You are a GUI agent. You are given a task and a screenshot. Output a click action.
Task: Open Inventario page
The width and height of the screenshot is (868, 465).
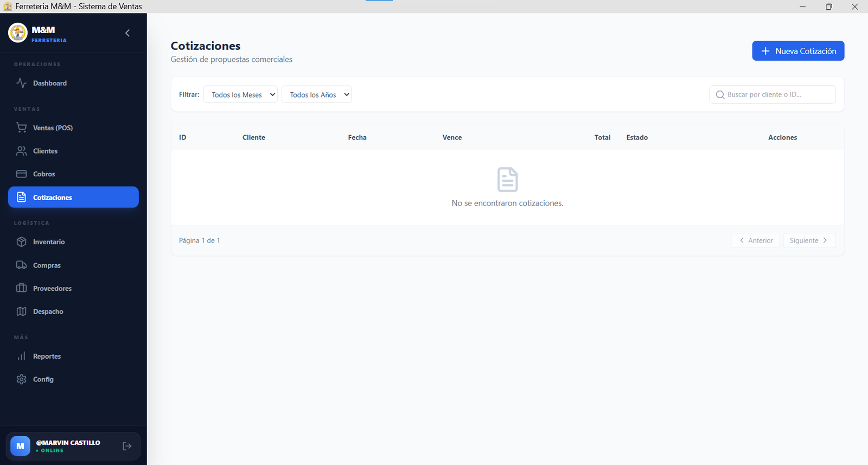tap(73, 242)
